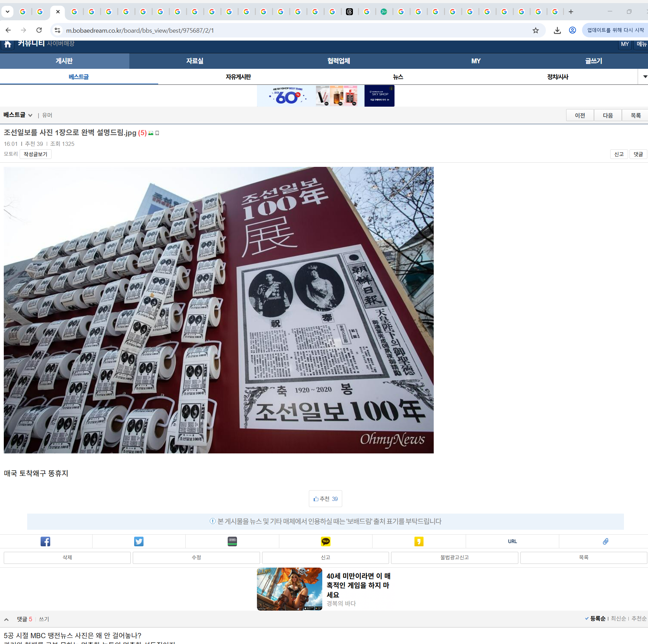Share the post via KakaoTalk
The height and width of the screenshot is (644, 648).
tap(325, 541)
